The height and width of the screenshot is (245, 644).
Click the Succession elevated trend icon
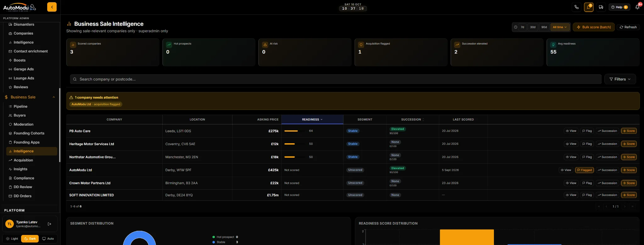coord(457,45)
